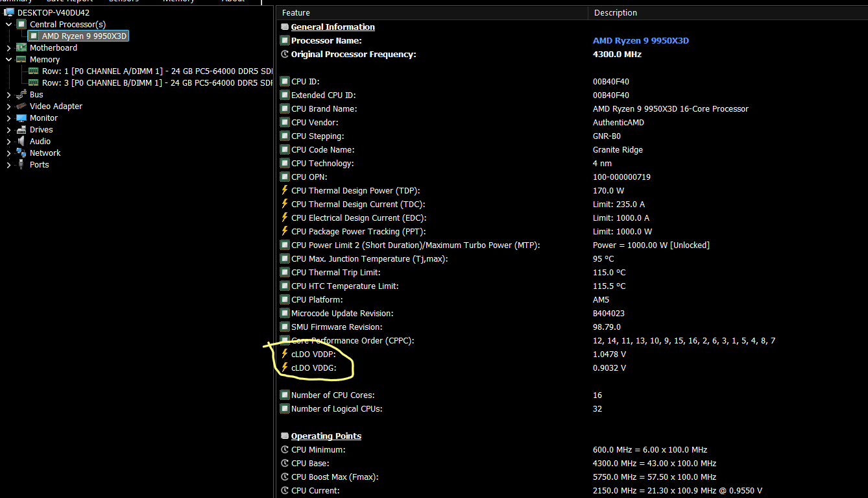This screenshot has height=498, width=868.
Task: Click the lightning icon beside CPU Thermal Design Power
Action: [284, 190]
